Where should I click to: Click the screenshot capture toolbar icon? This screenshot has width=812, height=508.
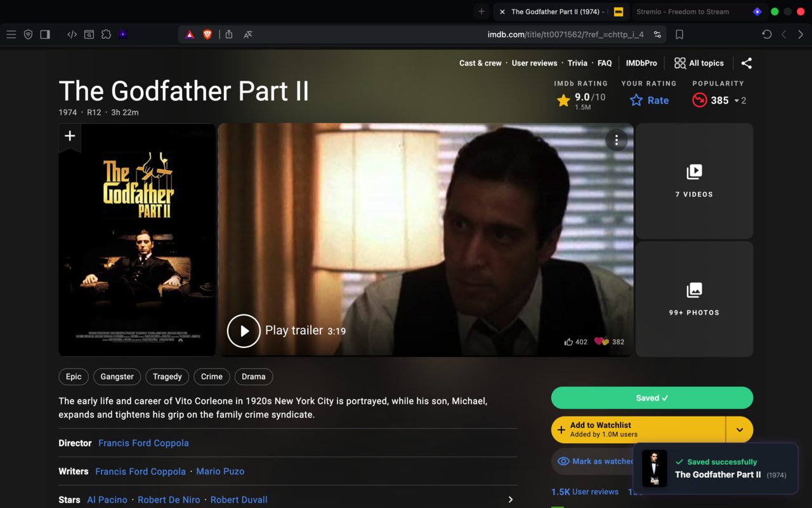click(x=89, y=34)
